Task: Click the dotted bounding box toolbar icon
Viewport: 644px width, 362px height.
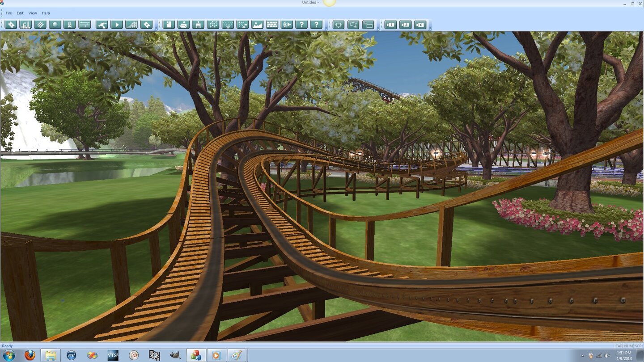Action: click(213, 25)
